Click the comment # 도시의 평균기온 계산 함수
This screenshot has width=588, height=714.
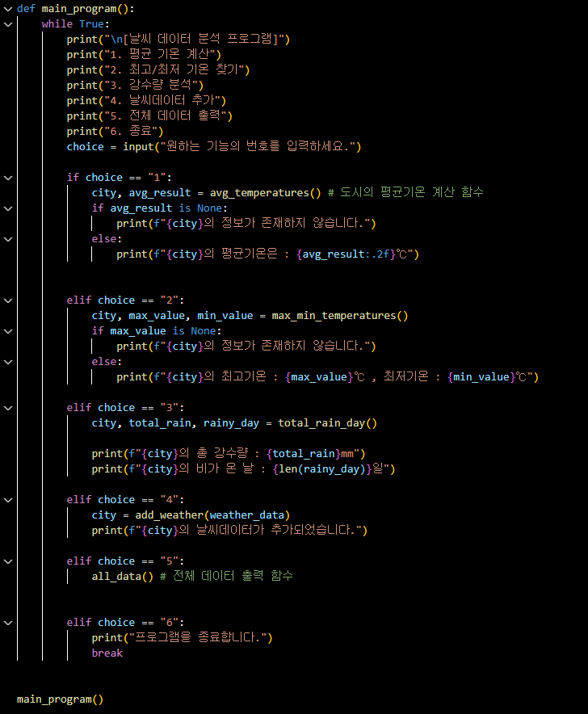[405, 192]
